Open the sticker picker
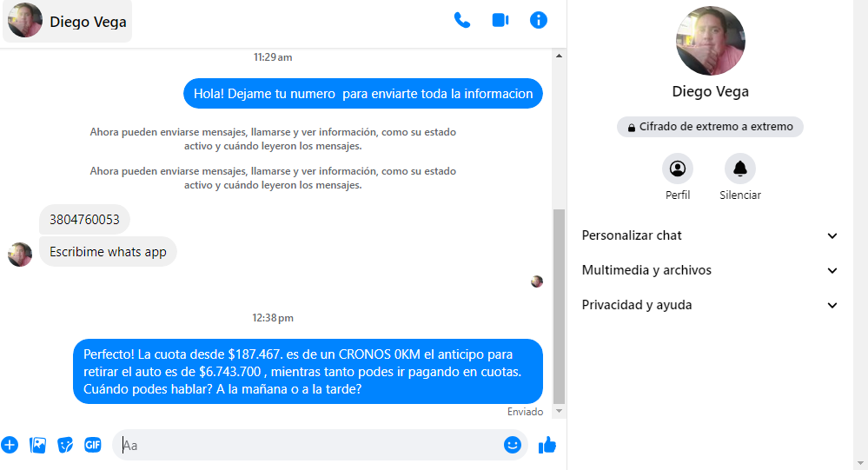Image resolution: width=868 pixels, height=470 pixels. (x=65, y=445)
